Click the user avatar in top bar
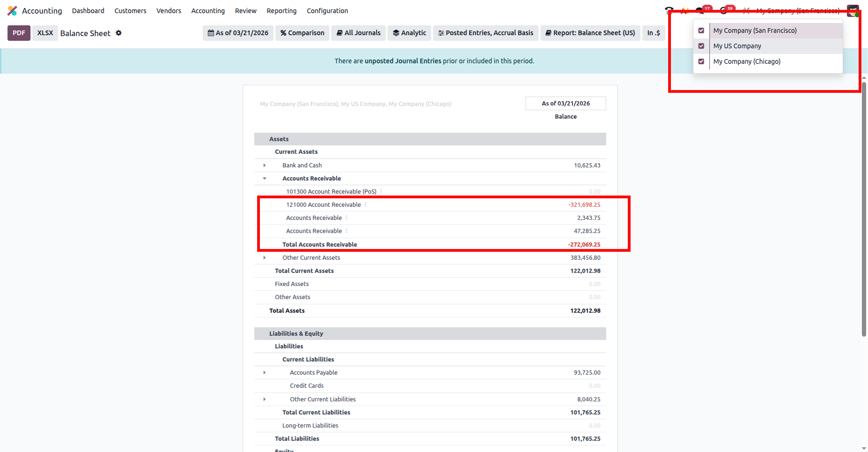 (x=853, y=11)
